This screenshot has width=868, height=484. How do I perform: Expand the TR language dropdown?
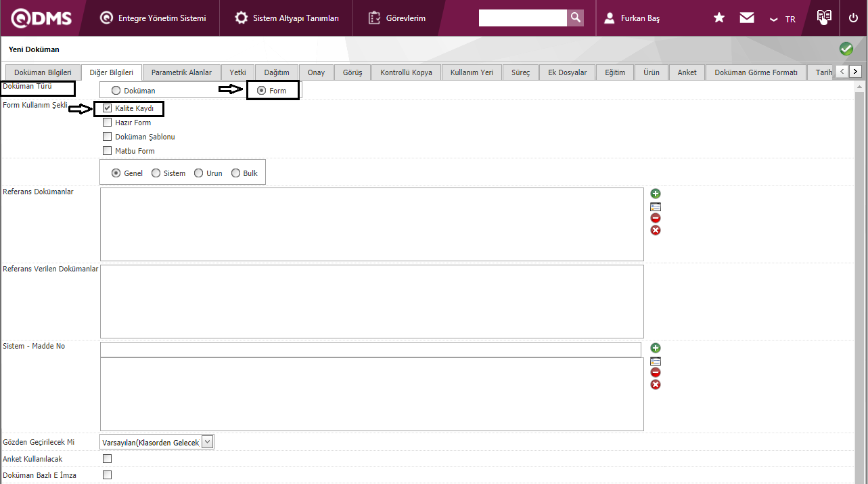pos(782,19)
